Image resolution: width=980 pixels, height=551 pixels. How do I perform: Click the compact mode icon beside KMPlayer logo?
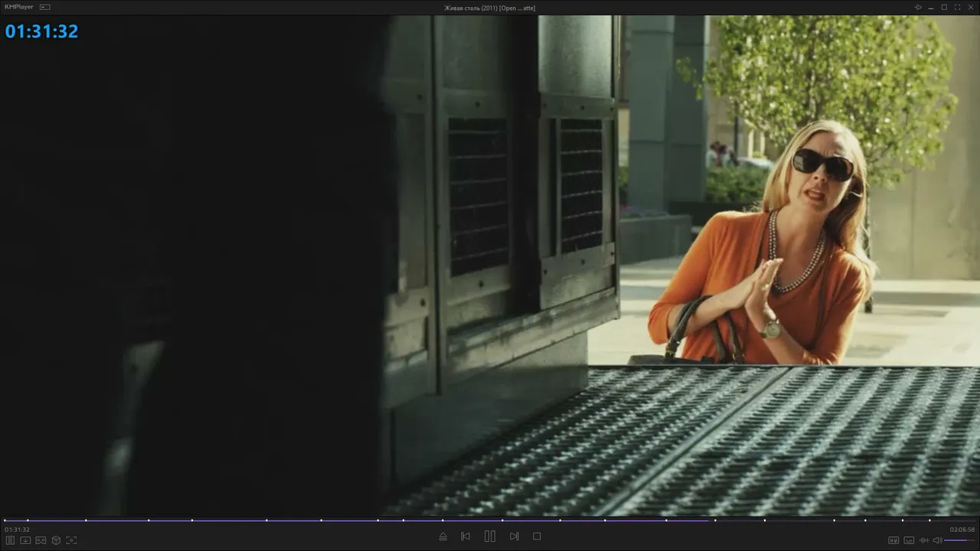(45, 7)
